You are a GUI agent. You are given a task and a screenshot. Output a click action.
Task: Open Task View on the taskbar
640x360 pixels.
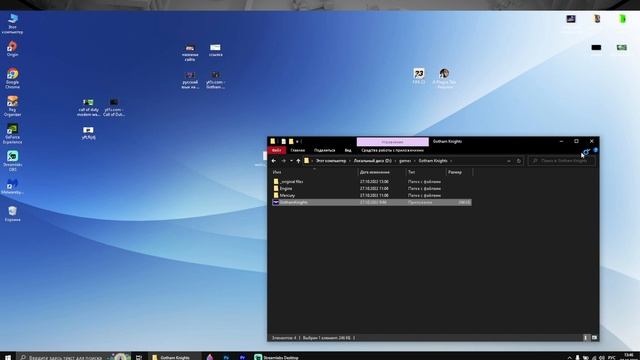[x=139, y=357]
